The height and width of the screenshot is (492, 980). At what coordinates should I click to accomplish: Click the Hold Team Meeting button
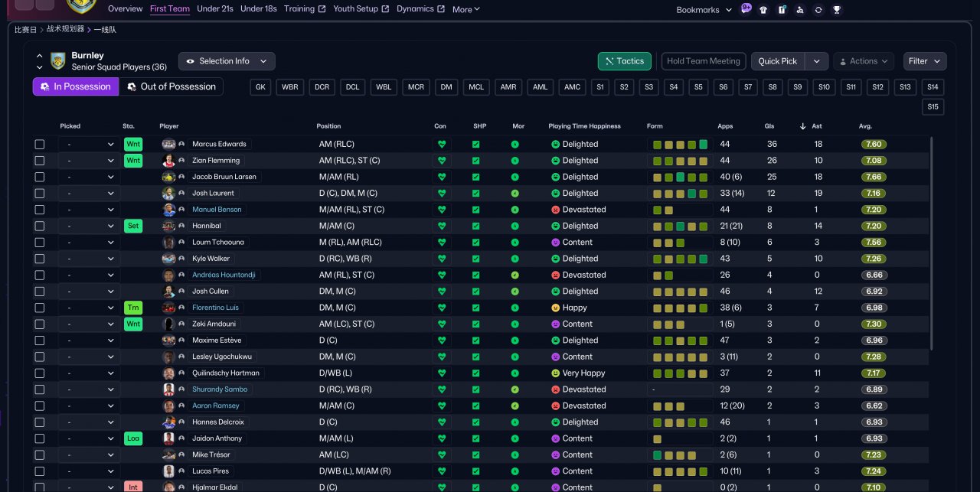tap(703, 61)
